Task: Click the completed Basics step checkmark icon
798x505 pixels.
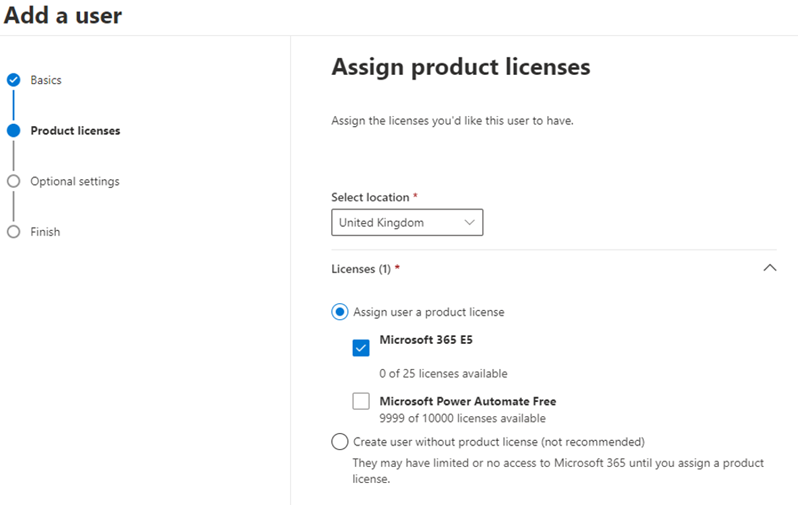Action: tap(14, 80)
